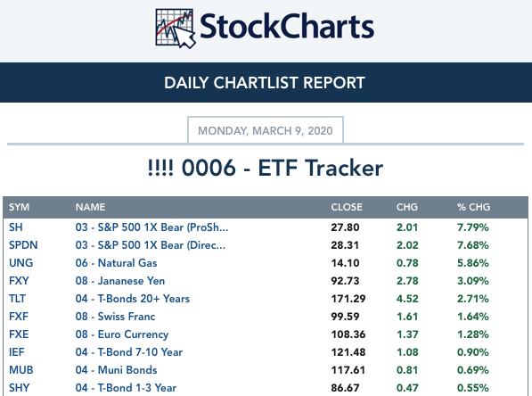Click the Monday, March 9, 2020 date box
532x396 pixels.
[266, 130]
